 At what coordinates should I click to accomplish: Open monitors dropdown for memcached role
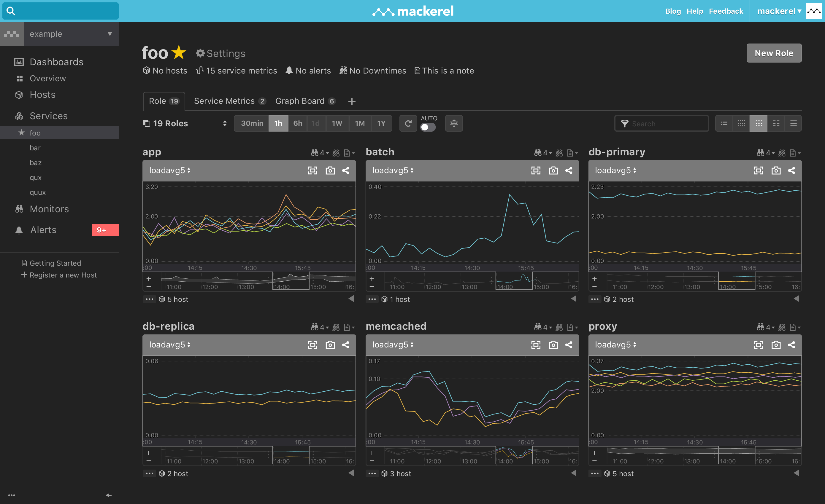543,327
